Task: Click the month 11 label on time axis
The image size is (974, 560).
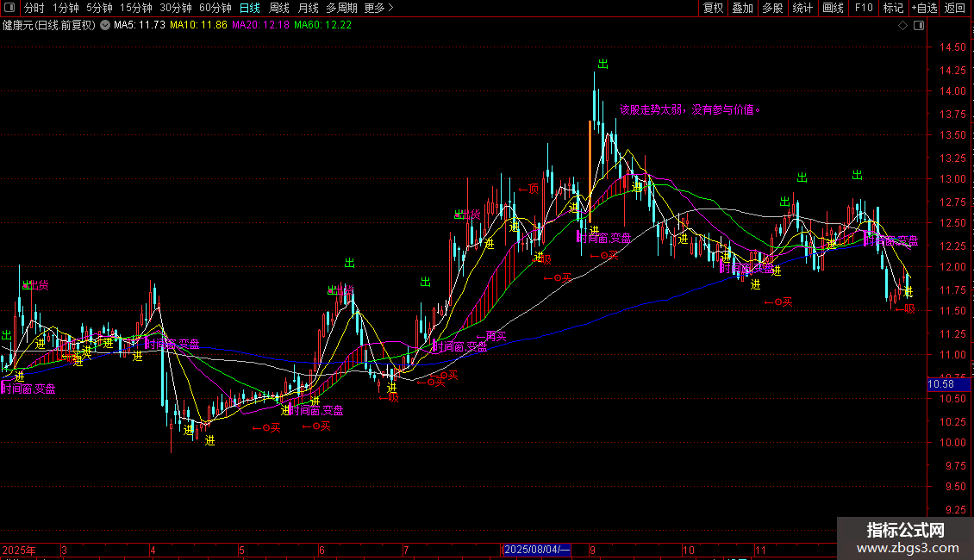Action: [761, 550]
